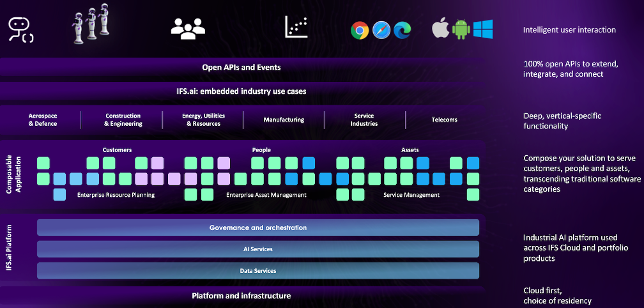
Task: Select the three robots image
Action: [x=91, y=25]
